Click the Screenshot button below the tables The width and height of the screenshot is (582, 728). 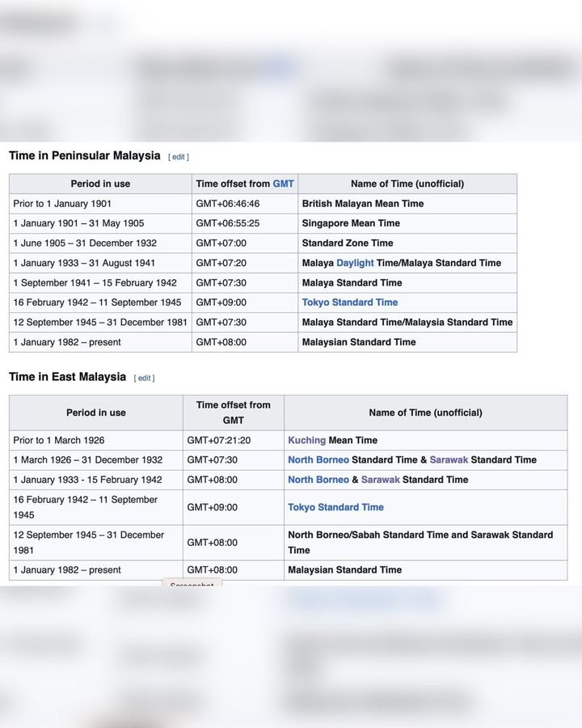pyautogui.click(x=192, y=584)
